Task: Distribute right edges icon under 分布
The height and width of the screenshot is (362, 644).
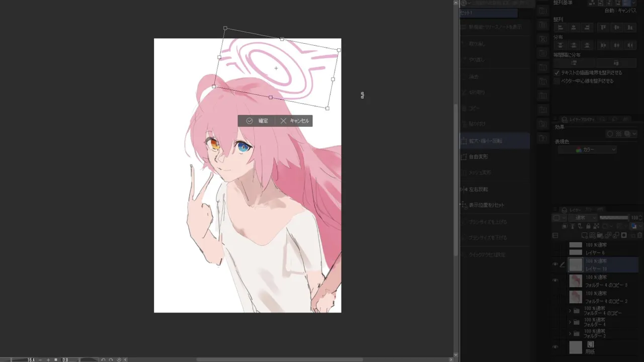Action: (630, 45)
